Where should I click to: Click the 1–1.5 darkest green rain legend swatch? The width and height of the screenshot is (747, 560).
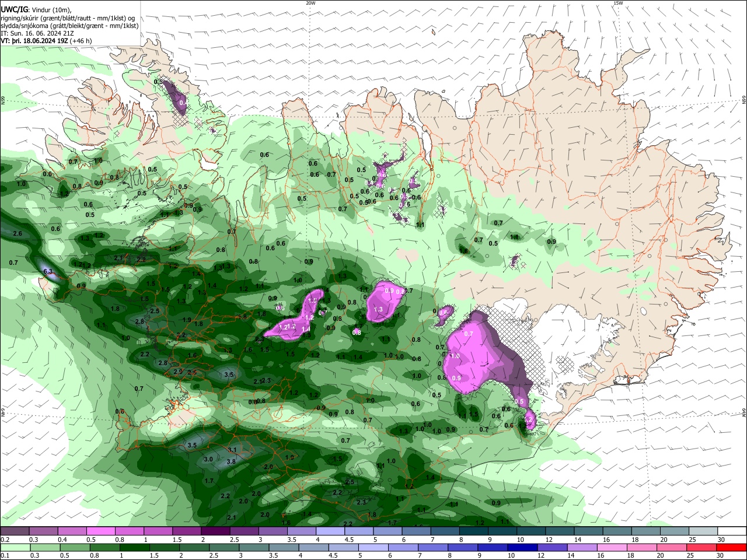coord(135,548)
